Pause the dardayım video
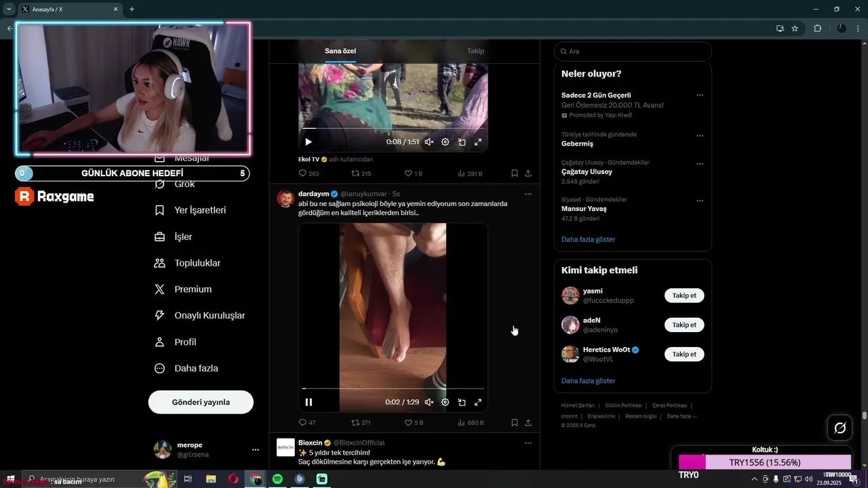 click(309, 402)
